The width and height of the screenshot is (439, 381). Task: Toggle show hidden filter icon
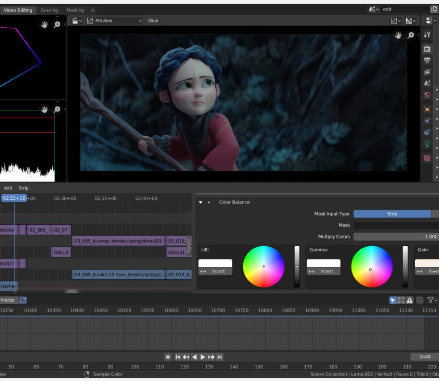click(401, 300)
